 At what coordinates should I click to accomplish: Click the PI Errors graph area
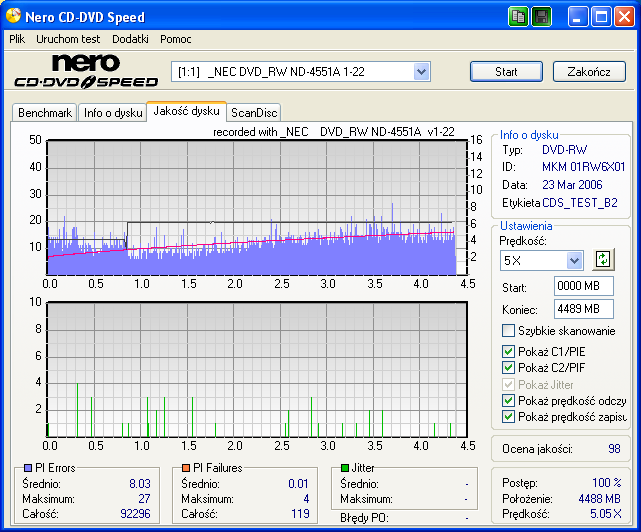tap(257, 207)
